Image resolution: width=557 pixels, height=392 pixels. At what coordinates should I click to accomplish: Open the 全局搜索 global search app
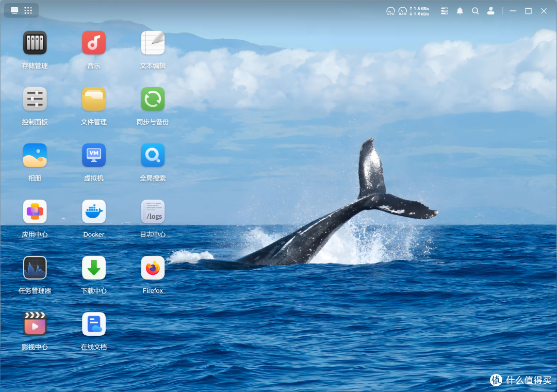(x=153, y=155)
